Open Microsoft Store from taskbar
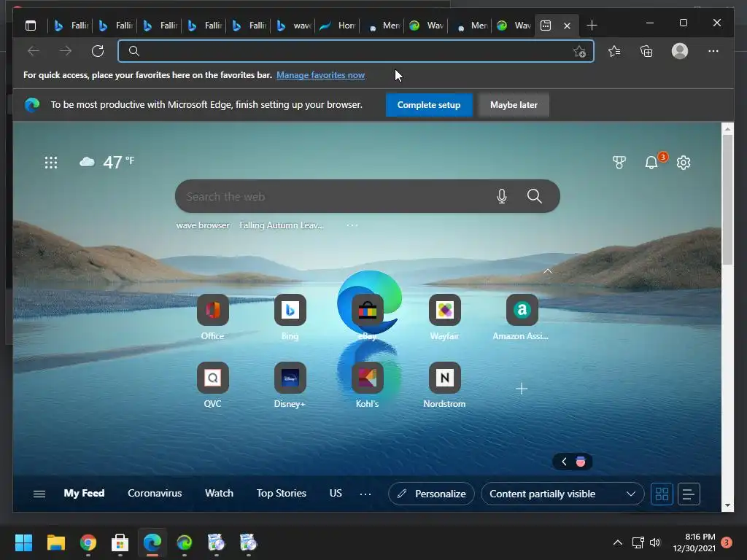747x560 pixels. click(120, 542)
